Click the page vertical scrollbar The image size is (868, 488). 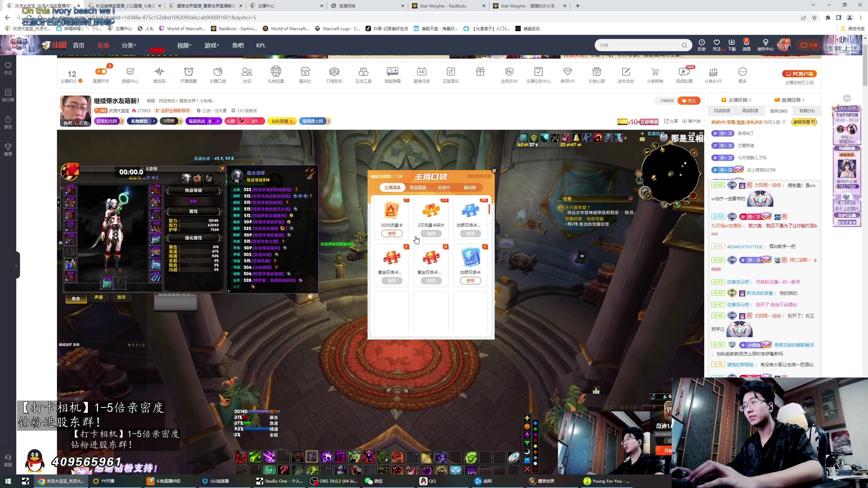(x=865, y=64)
